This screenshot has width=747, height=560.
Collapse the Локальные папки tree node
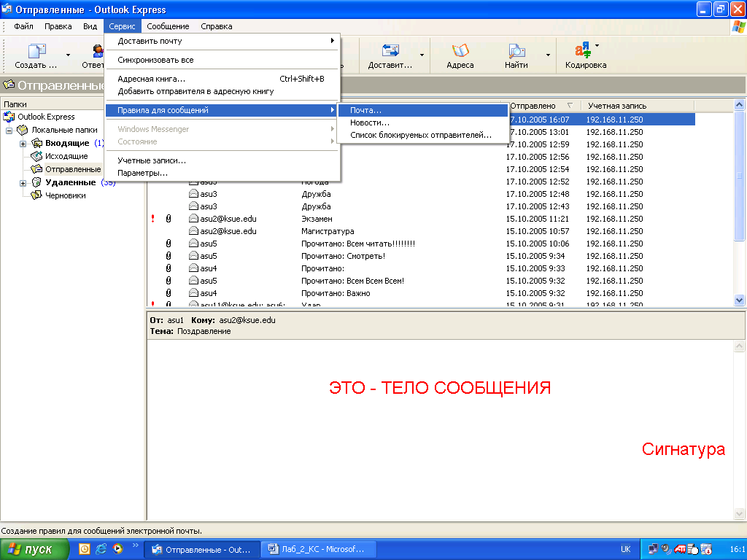coord(9,130)
